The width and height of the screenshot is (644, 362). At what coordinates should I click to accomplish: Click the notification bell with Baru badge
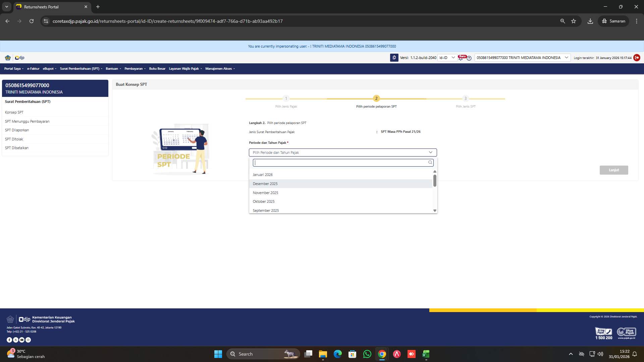463,58
